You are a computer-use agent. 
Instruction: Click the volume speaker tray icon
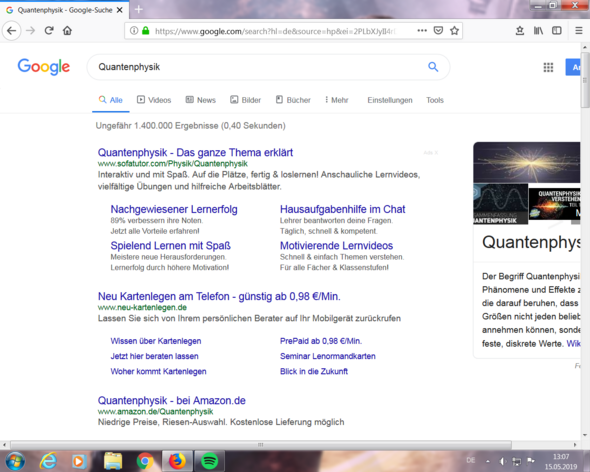[502, 461]
